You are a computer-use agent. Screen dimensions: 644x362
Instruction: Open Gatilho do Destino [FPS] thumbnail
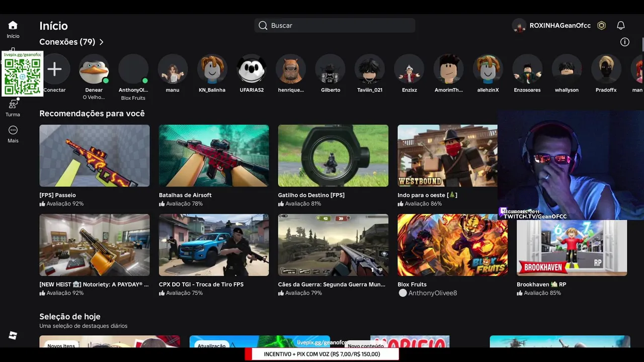(x=333, y=156)
